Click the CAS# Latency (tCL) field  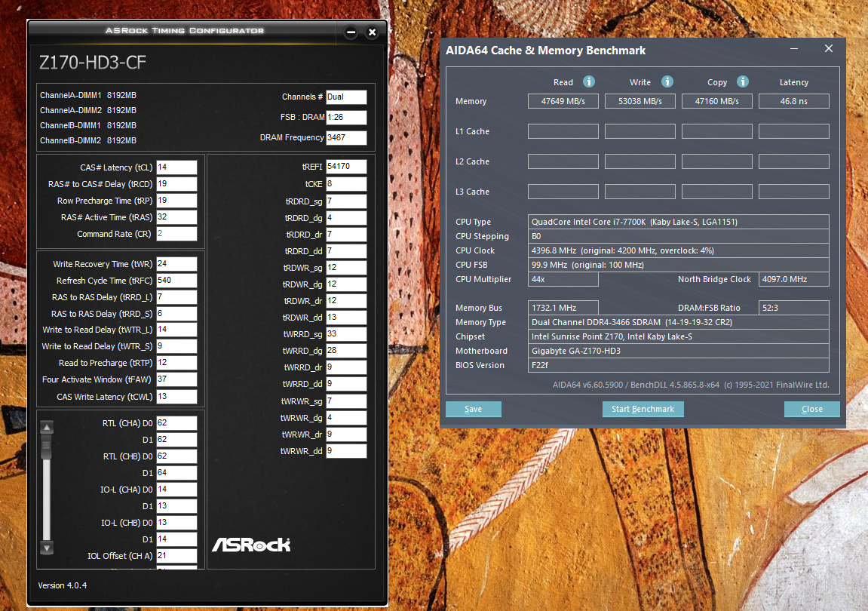point(176,167)
